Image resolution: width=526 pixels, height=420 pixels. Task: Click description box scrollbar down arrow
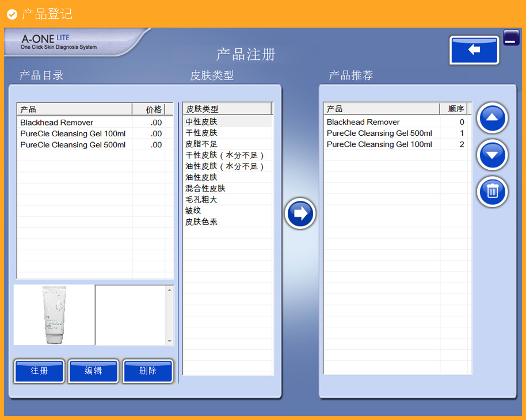point(170,341)
